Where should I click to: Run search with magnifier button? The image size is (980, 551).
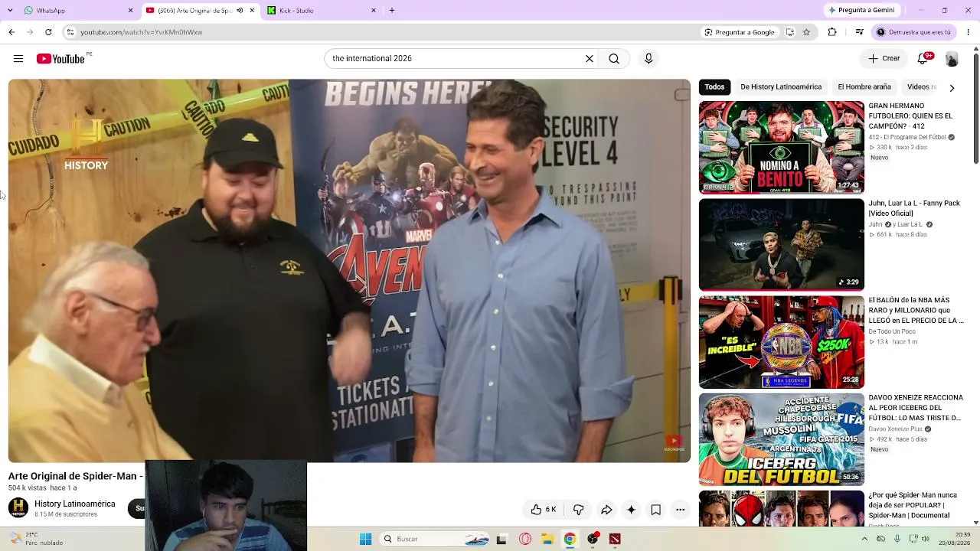point(614,59)
